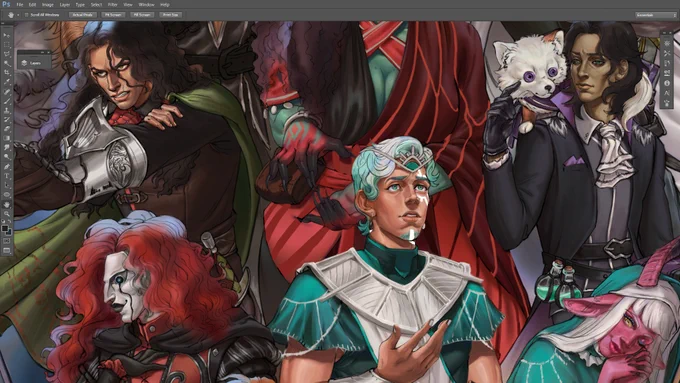Screen dimensions: 680x383
Task: Select the Ellipse shape tool
Action: click(7, 194)
